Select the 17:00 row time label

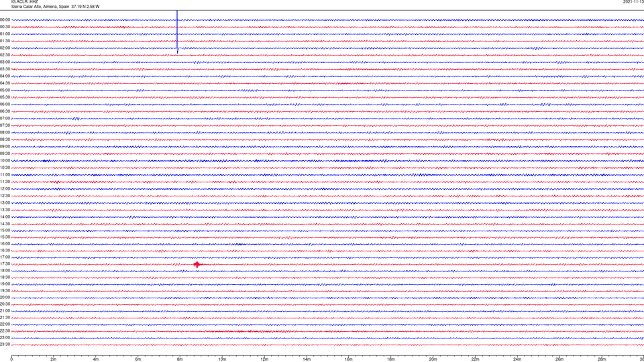pyautogui.click(x=5, y=257)
